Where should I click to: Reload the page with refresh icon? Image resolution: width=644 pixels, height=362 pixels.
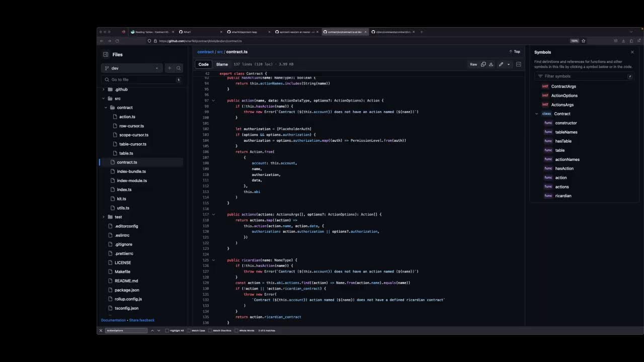pos(117,41)
